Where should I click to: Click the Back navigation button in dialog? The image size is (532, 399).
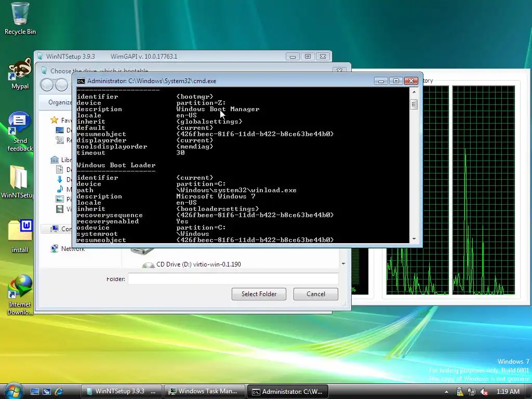coord(47,85)
